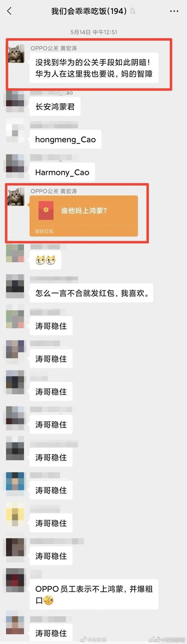Select the "长安鸿蒙君" message bubble

55,107
